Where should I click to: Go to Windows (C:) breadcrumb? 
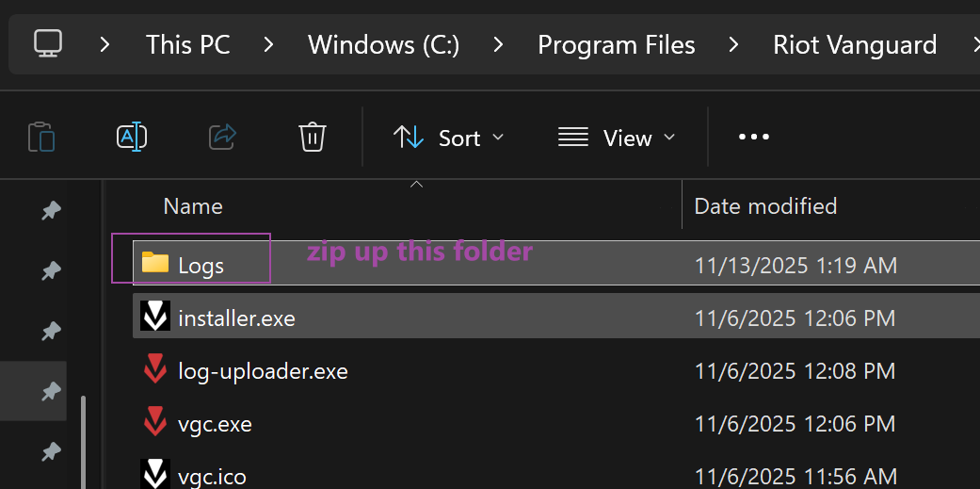click(384, 44)
